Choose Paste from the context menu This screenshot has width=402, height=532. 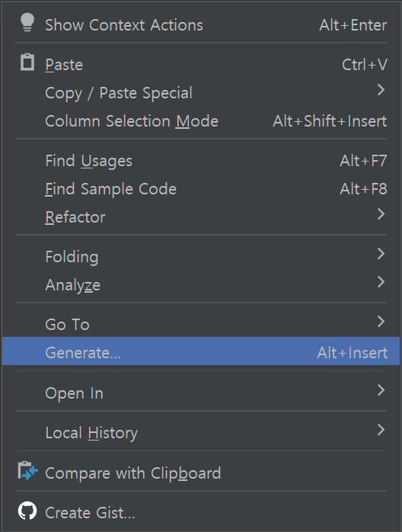[x=201, y=65]
